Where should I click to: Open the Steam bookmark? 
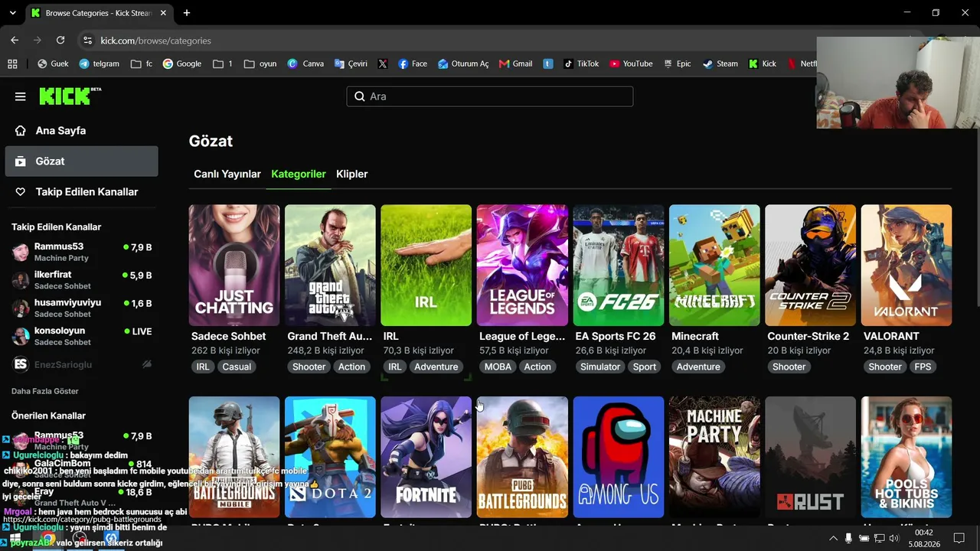pyautogui.click(x=720, y=64)
